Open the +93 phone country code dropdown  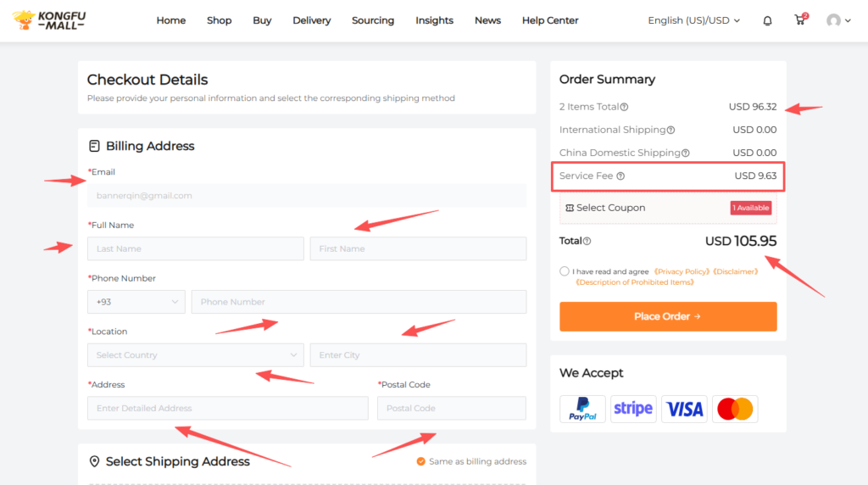(136, 302)
